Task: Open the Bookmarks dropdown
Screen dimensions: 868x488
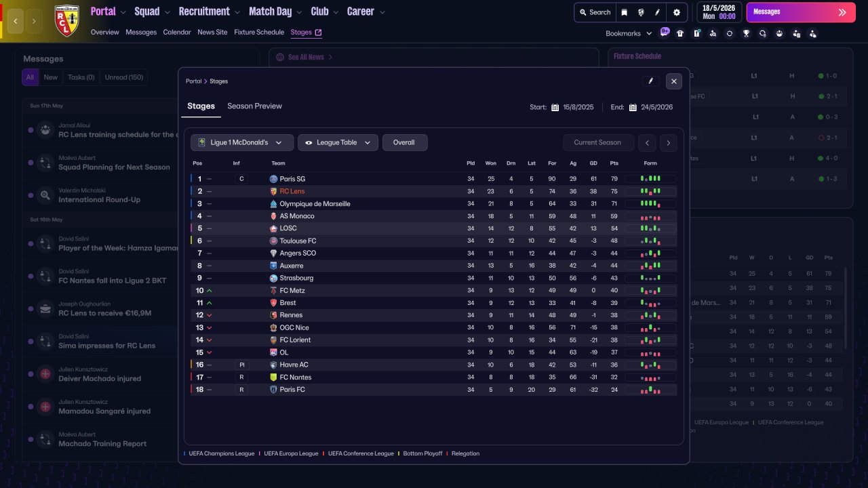Action: pyautogui.click(x=629, y=33)
